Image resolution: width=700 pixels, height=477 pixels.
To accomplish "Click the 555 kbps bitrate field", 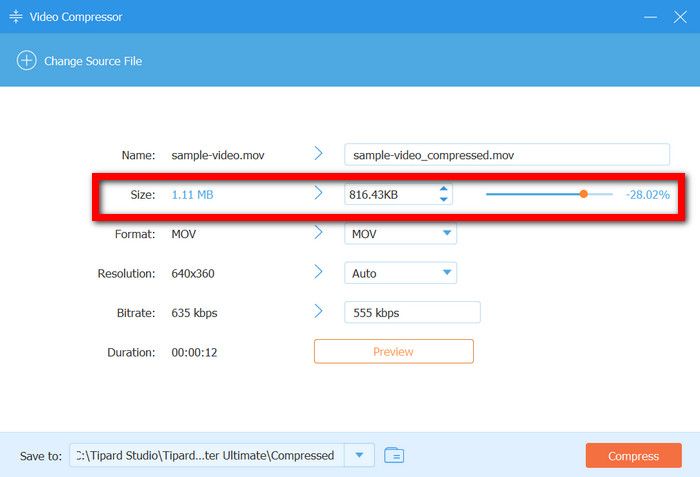I will (x=412, y=313).
